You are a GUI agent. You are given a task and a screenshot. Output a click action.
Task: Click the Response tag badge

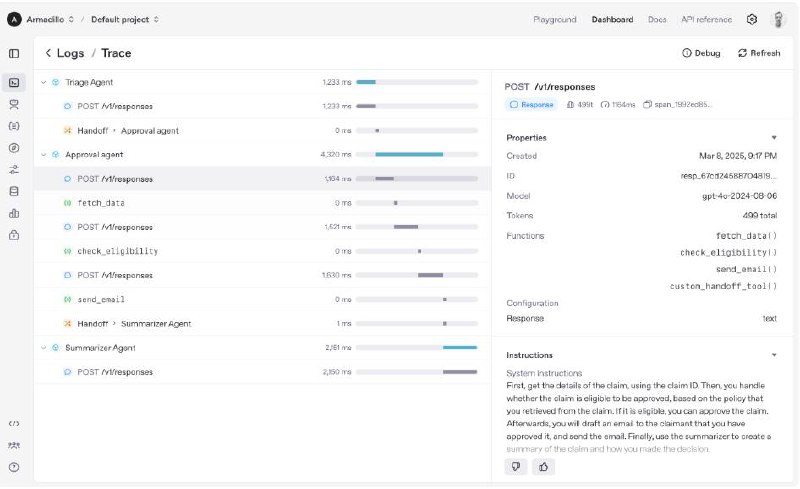pos(532,105)
